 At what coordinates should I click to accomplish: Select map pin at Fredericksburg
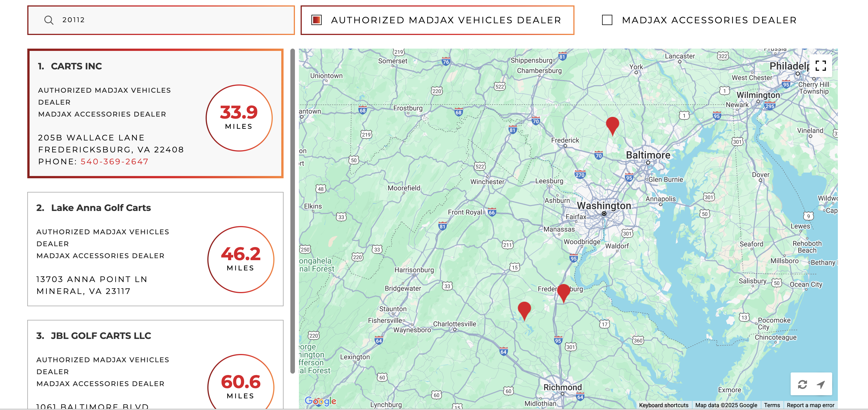(563, 293)
